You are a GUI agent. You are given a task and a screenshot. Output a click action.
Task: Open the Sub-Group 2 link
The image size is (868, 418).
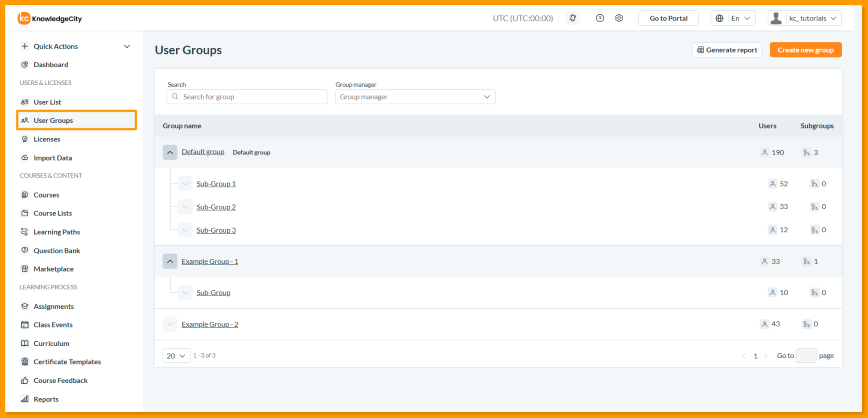pyautogui.click(x=216, y=207)
